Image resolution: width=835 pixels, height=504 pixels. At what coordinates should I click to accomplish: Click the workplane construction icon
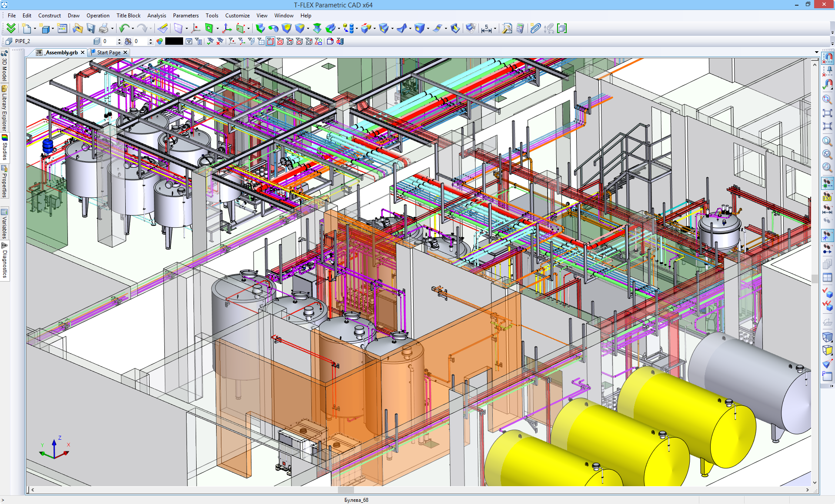(x=178, y=28)
